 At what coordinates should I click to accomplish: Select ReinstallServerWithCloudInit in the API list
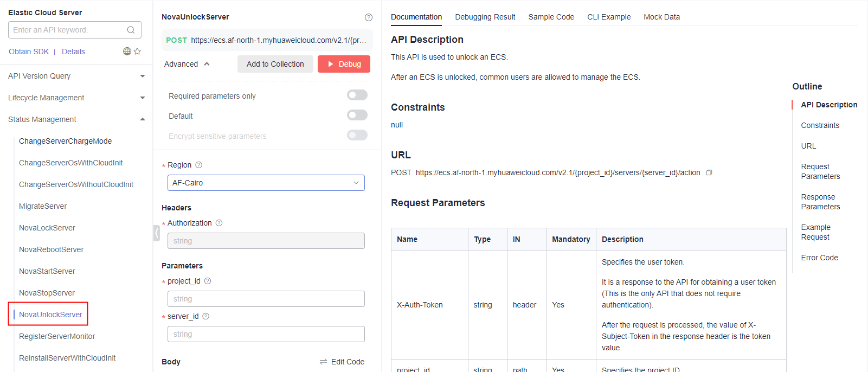(x=67, y=358)
